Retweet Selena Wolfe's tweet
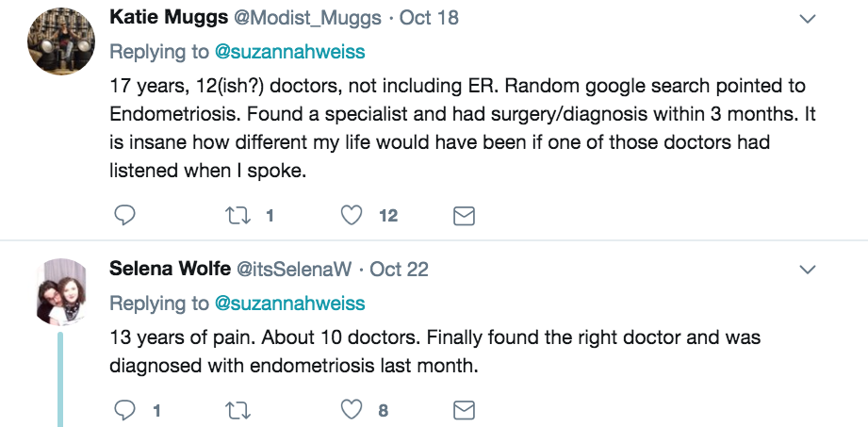Image resolution: width=868 pixels, height=427 pixels. [x=237, y=410]
